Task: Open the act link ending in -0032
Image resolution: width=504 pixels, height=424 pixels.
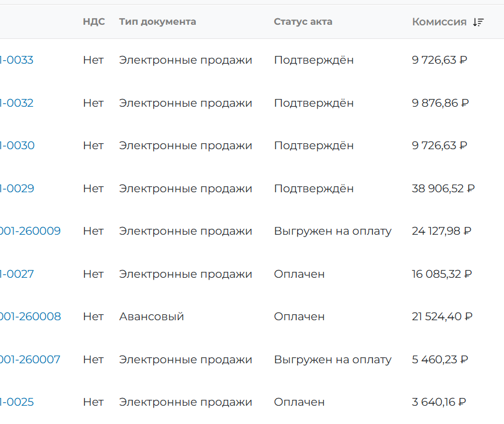Action: coord(17,103)
